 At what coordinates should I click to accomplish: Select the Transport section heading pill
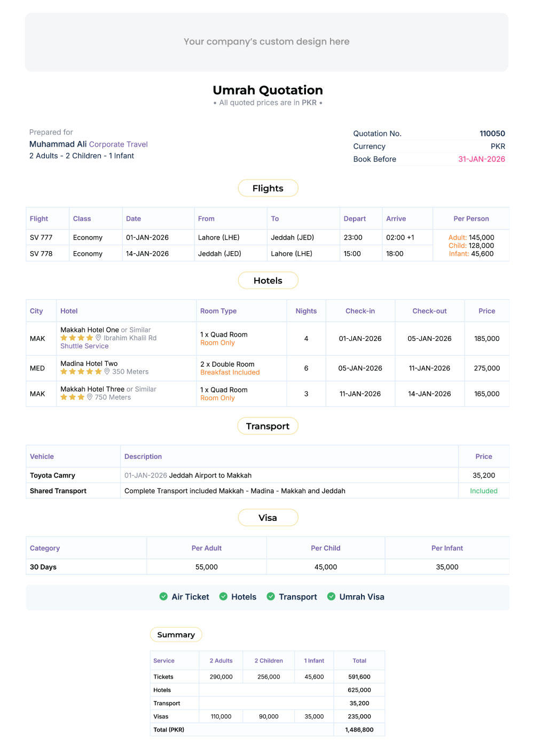pos(268,426)
